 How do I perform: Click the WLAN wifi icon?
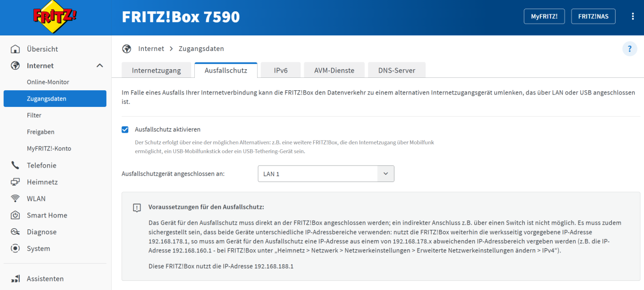[16, 199]
